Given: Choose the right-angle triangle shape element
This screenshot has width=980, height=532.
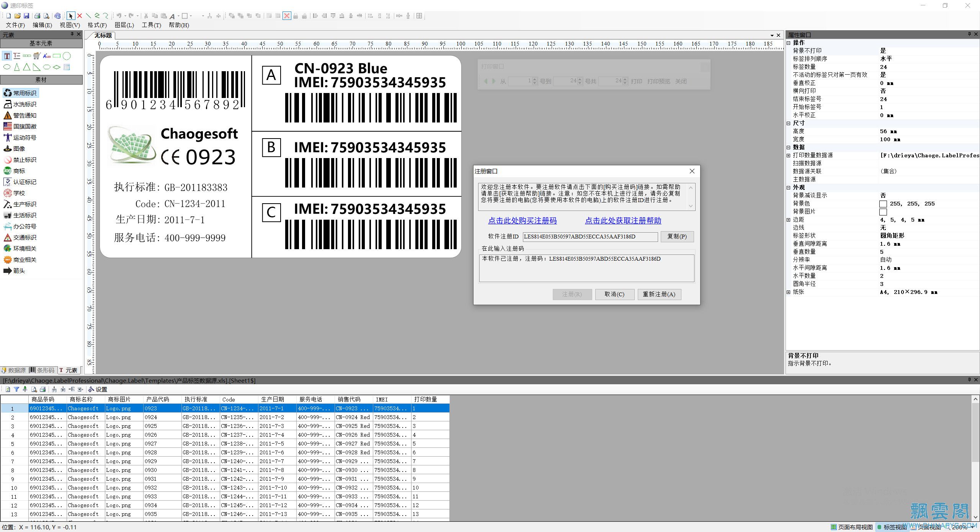Looking at the screenshot, I should coord(37,67).
